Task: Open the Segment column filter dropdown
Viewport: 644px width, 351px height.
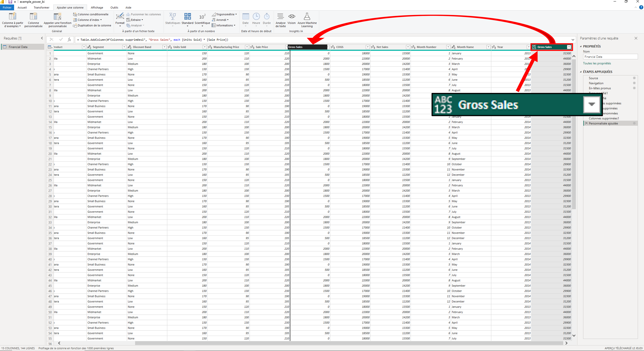Action: point(124,47)
